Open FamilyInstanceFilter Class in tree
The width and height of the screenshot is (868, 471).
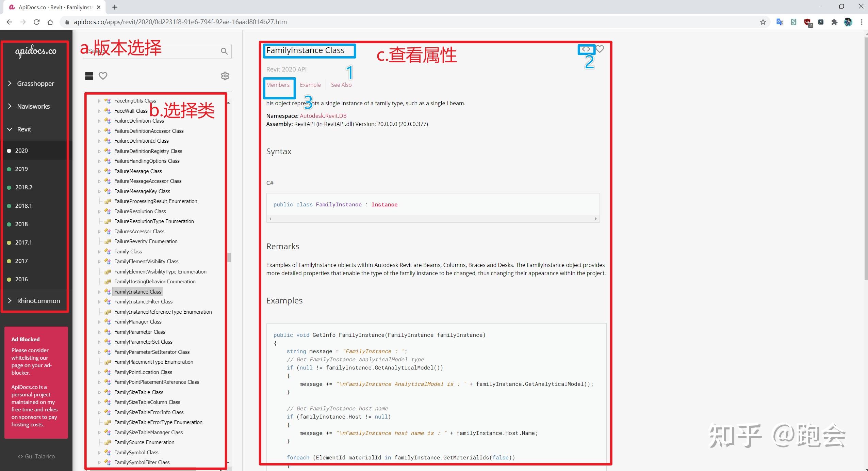tap(143, 302)
